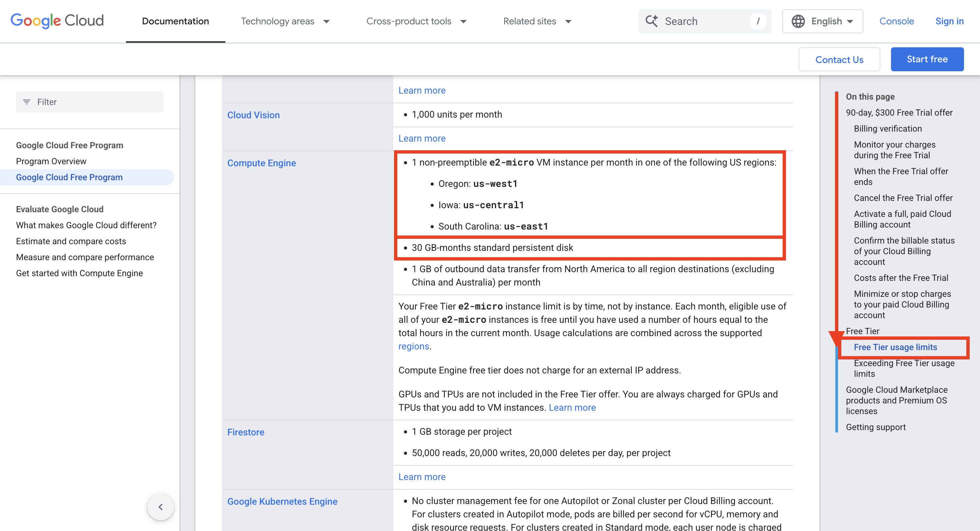
Task: Click the slash shortcut key badge
Action: (758, 21)
